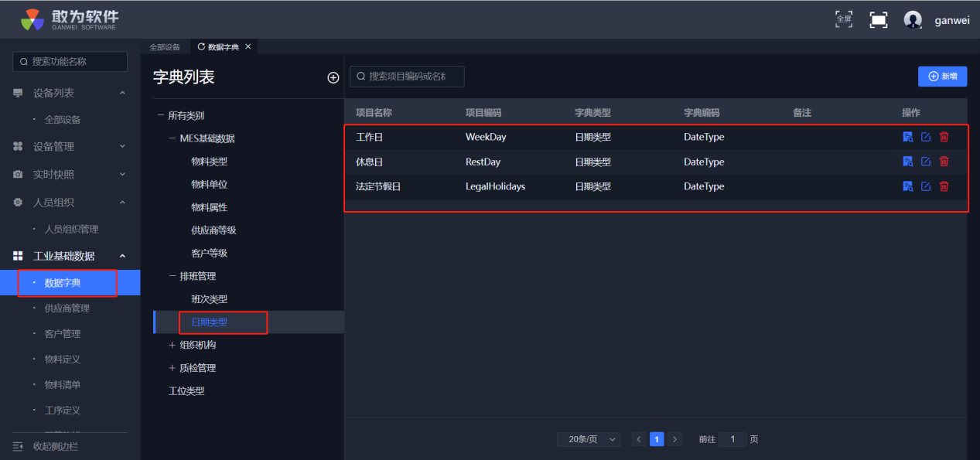View details of 法定节假日 row
The height and width of the screenshot is (460, 980).
(908, 186)
